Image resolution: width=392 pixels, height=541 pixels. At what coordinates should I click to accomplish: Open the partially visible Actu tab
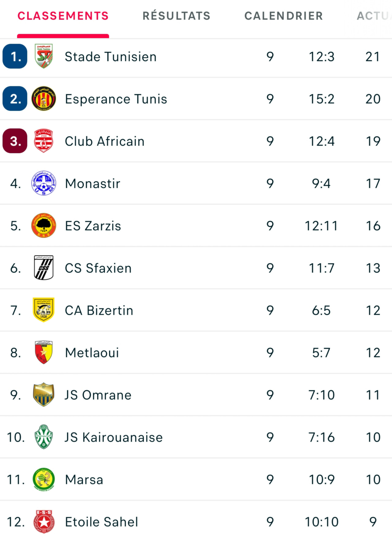point(374,16)
